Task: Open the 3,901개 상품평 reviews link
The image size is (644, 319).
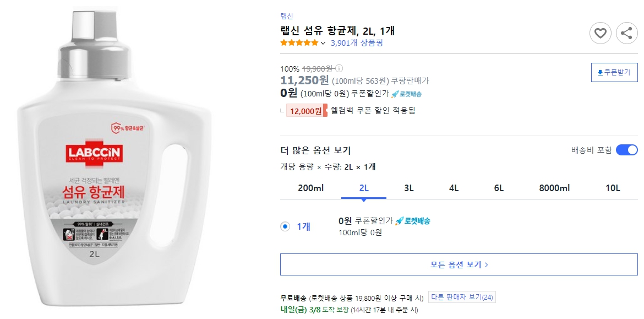Action: [x=356, y=42]
